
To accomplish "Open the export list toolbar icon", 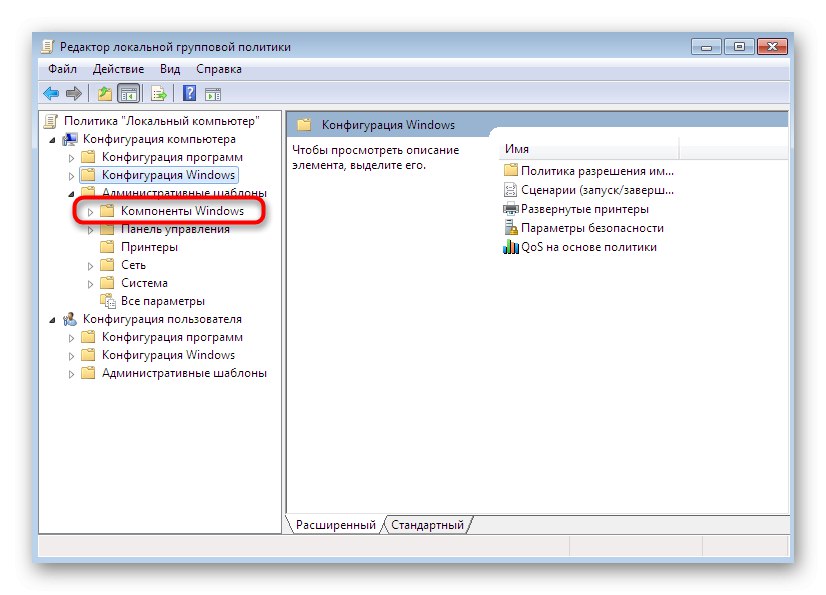I will pos(159,92).
